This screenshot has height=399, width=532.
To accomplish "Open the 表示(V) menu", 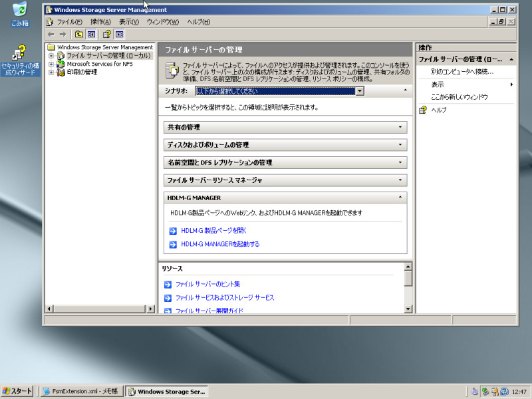I will coord(129,22).
